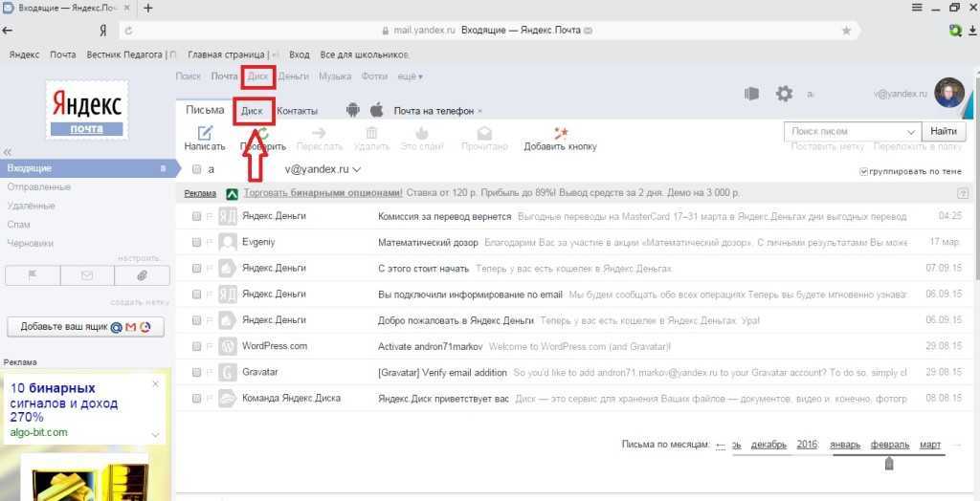Expand the ещё dropdown in the top services bar

[410, 76]
